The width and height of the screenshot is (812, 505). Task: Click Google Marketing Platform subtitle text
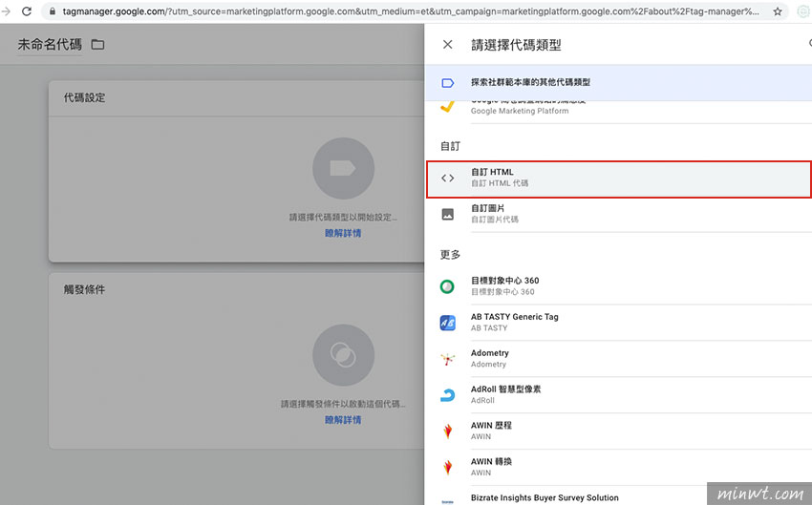pyautogui.click(x=520, y=111)
